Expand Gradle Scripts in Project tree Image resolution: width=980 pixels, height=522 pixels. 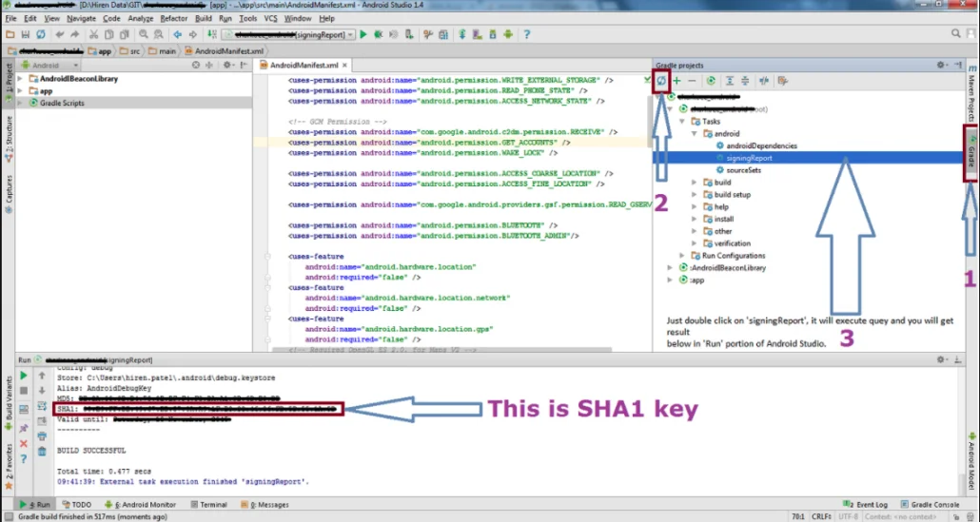20,103
